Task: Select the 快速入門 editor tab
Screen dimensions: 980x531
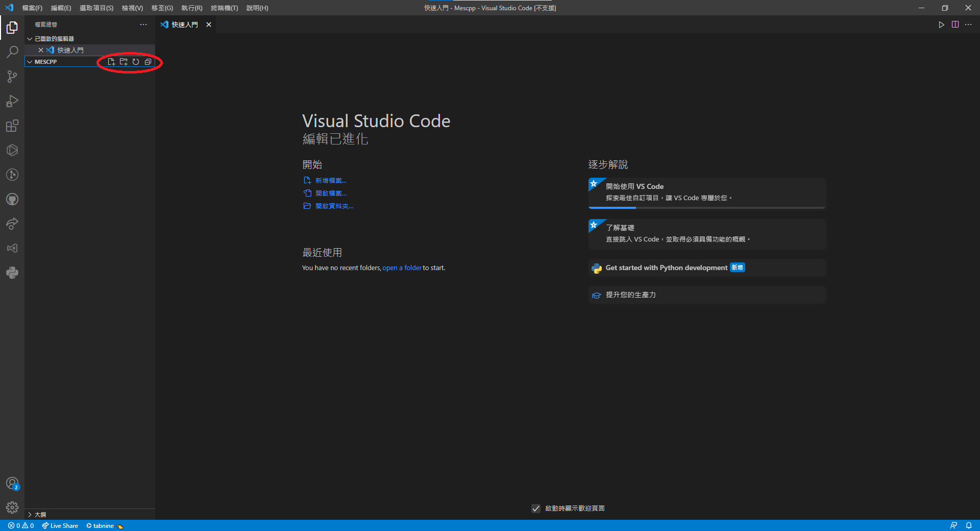Action: coord(185,25)
